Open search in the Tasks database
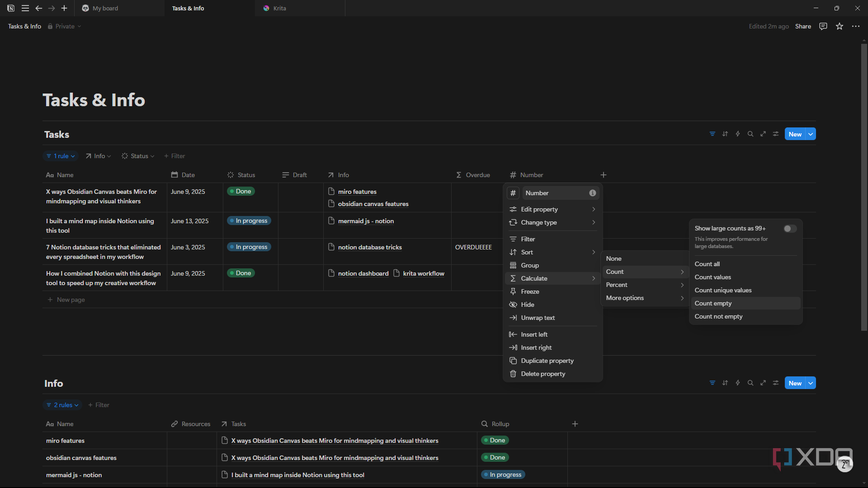Screen dimensions: 868x488 tap(750, 134)
